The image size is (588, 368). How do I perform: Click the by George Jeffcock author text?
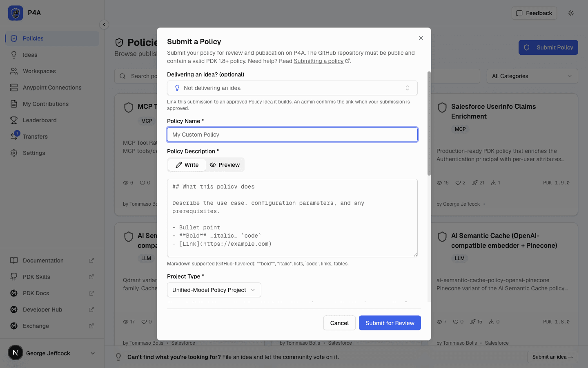click(x=458, y=204)
